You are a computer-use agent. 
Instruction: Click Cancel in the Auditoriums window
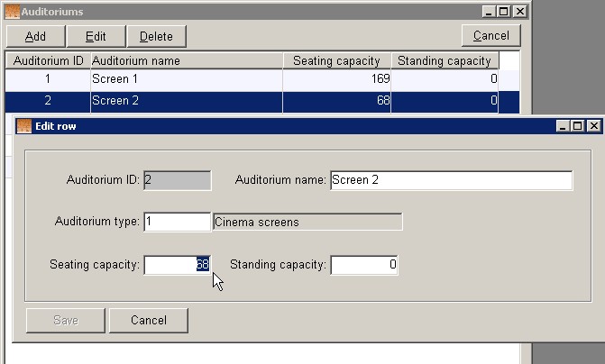(x=490, y=36)
